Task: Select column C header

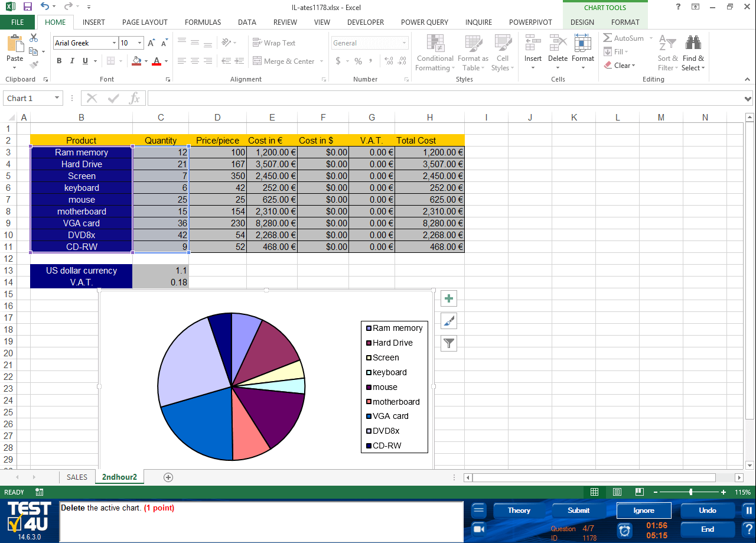Action: pyautogui.click(x=161, y=118)
